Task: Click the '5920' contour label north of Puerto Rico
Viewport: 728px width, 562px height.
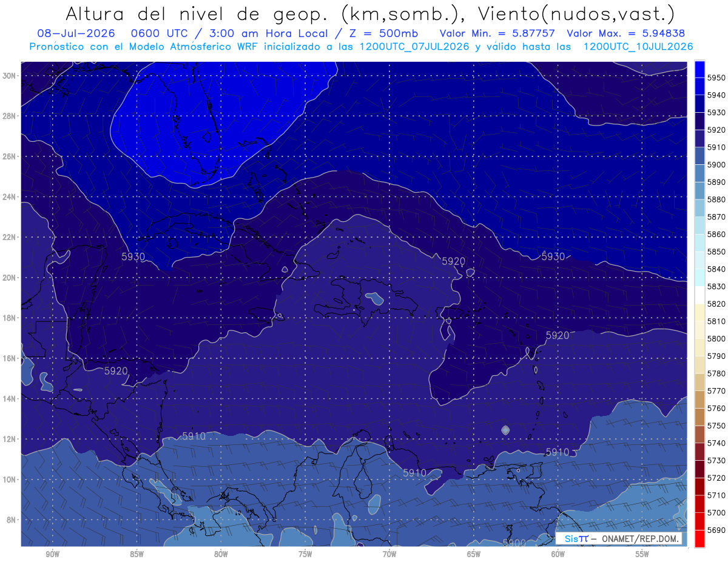Action: [x=453, y=261]
